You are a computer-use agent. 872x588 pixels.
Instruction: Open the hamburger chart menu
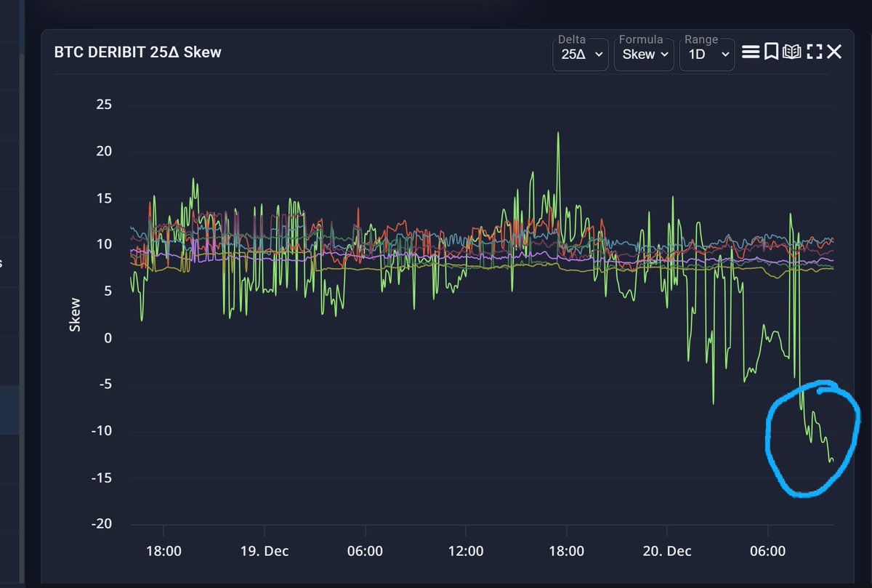pos(751,52)
